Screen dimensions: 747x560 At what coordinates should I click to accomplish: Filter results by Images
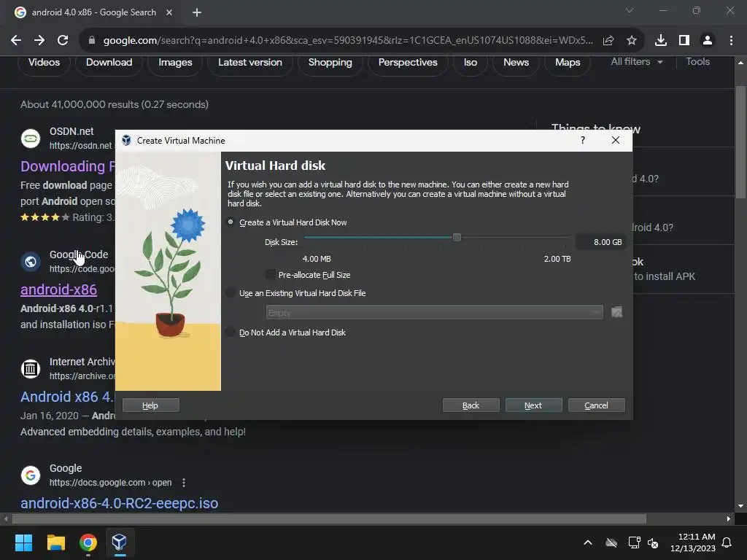[175, 63]
